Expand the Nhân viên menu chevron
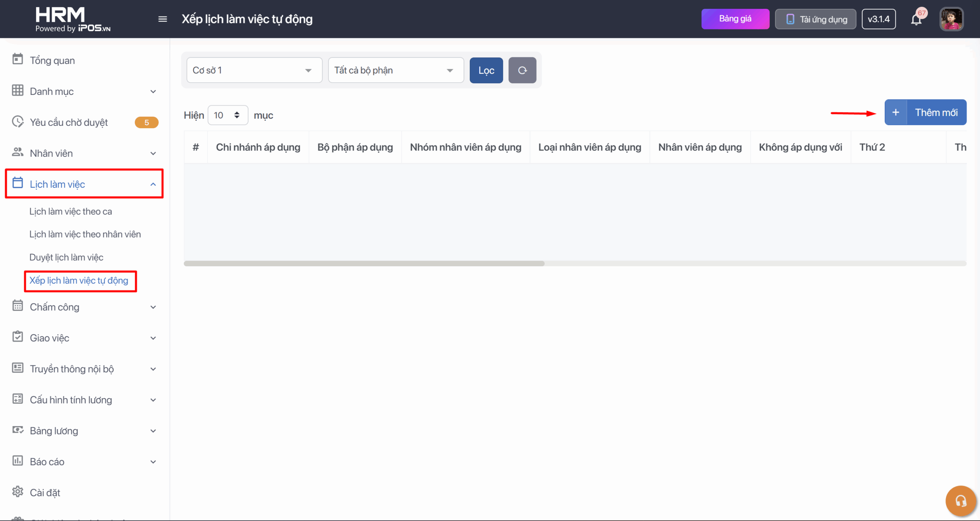The image size is (980, 521). pos(153,153)
